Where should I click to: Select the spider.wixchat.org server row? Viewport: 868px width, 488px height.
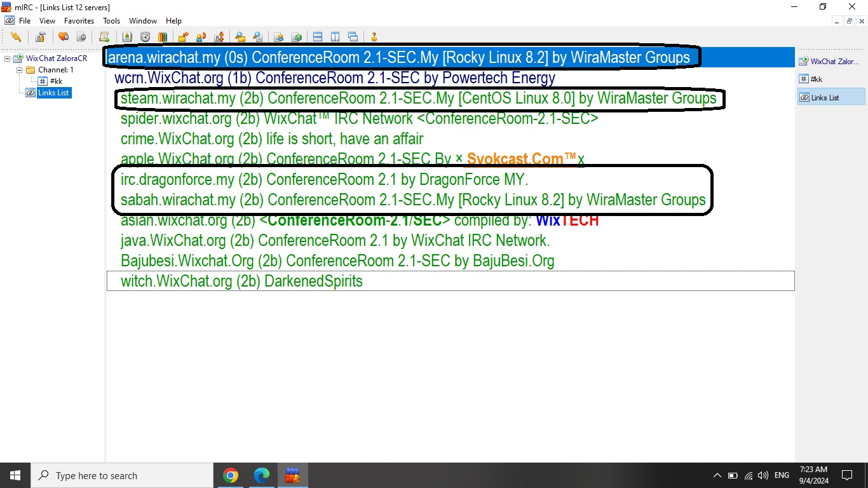coord(451,119)
